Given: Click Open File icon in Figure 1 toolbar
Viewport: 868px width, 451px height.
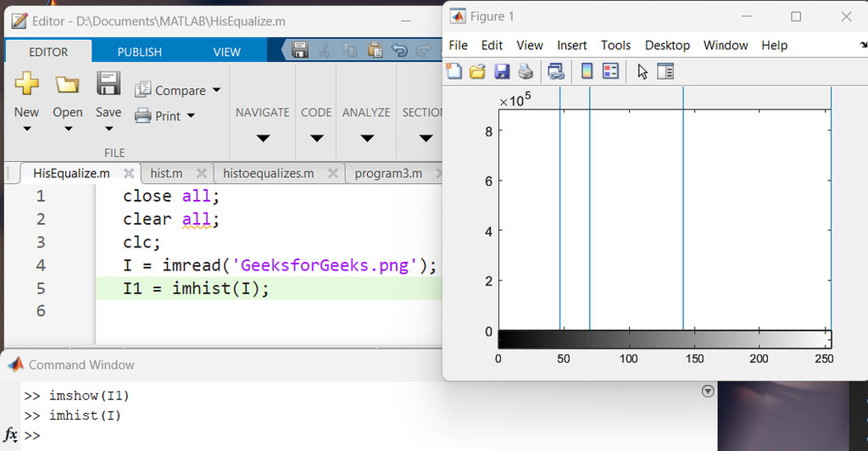Looking at the screenshot, I should (477, 71).
